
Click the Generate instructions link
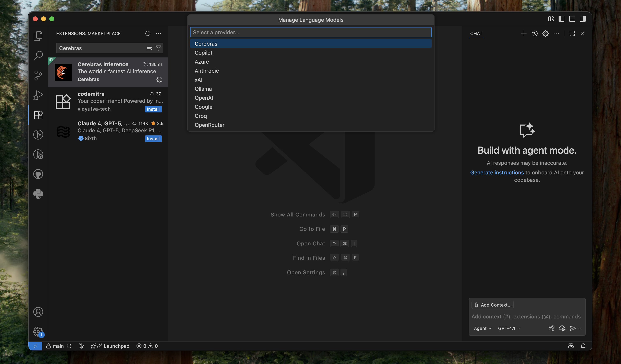[x=497, y=172]
